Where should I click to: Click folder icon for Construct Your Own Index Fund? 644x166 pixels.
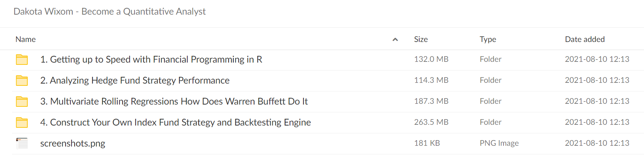point(22,123)
